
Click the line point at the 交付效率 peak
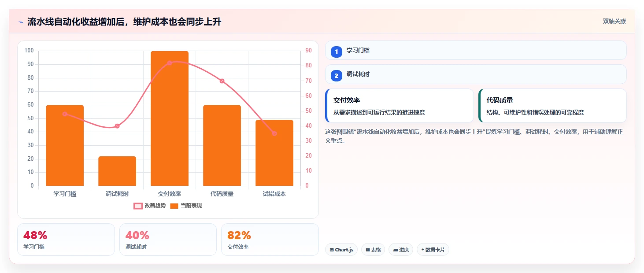tap(170, 63)
